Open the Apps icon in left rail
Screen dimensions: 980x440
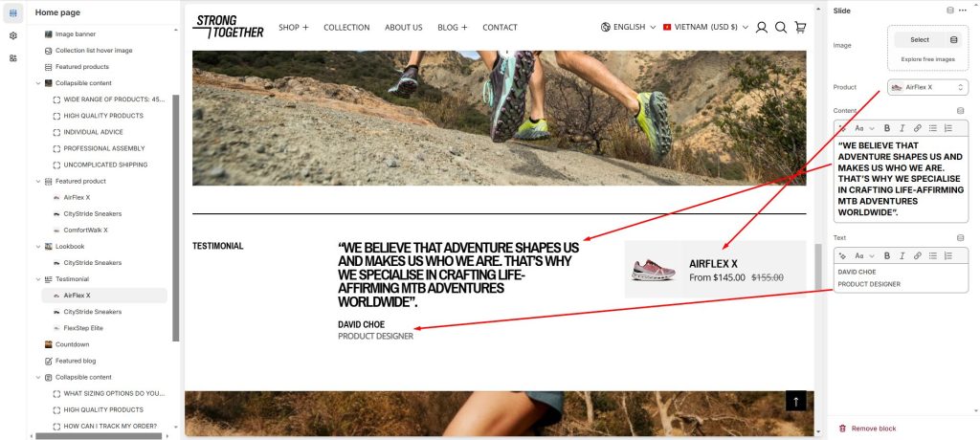pyautogui.click(x=13, y=58)
